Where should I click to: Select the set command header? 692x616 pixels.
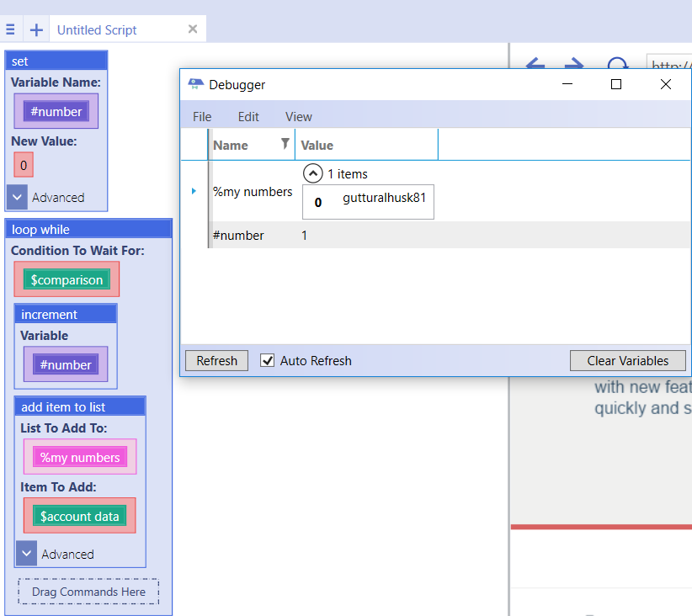(56, 61)
